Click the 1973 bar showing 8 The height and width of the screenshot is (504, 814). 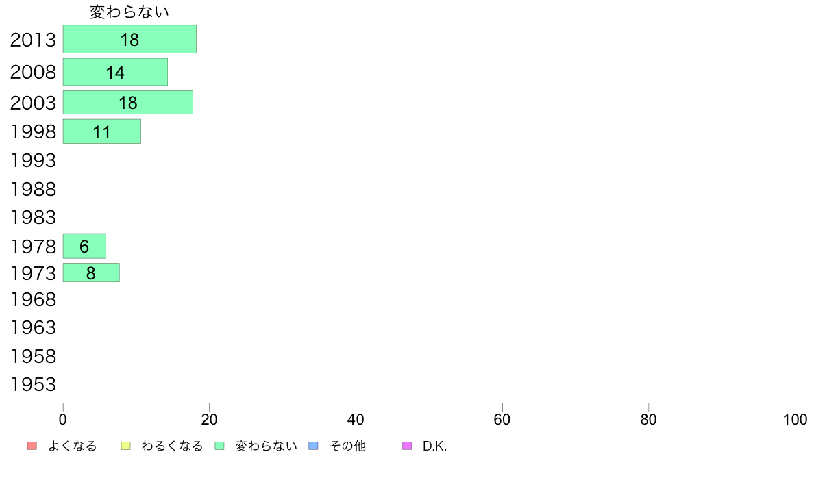click(x=91, y=273)
